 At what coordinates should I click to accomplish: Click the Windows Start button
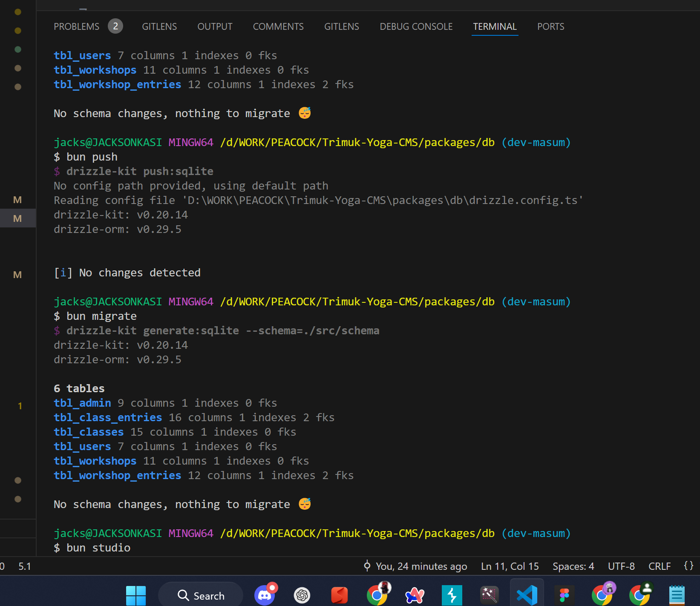point(135,595)
